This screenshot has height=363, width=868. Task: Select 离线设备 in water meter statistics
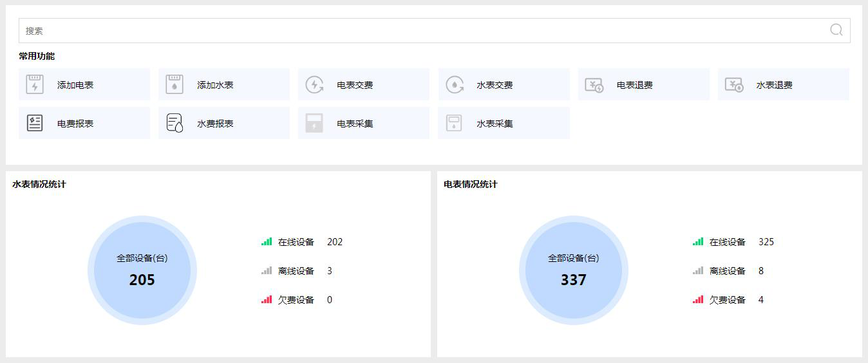coord(296,271)
